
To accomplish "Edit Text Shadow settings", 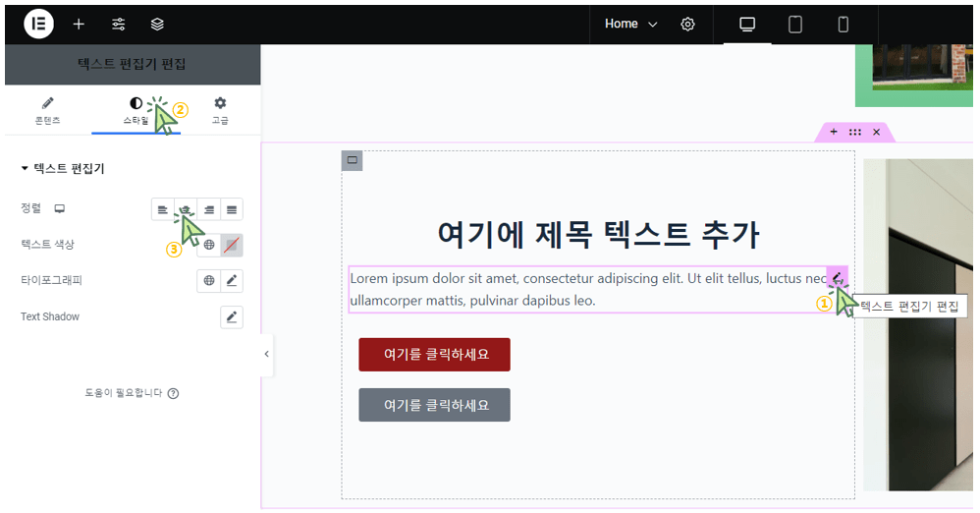I will pyautogui.click(x=232, y=317).
